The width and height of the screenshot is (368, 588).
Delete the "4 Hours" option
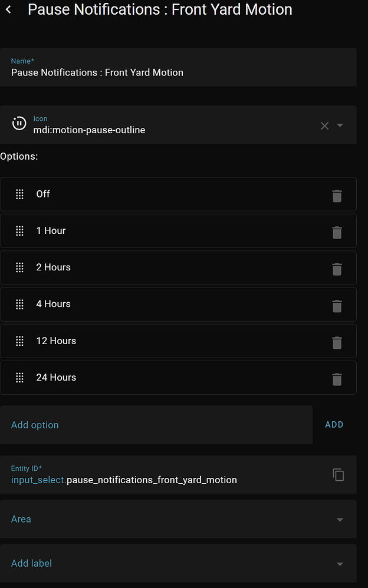[337, 306]
